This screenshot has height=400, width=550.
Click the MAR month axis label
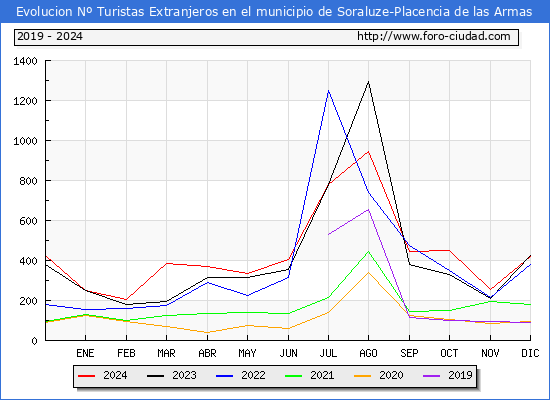click(166, 353)
